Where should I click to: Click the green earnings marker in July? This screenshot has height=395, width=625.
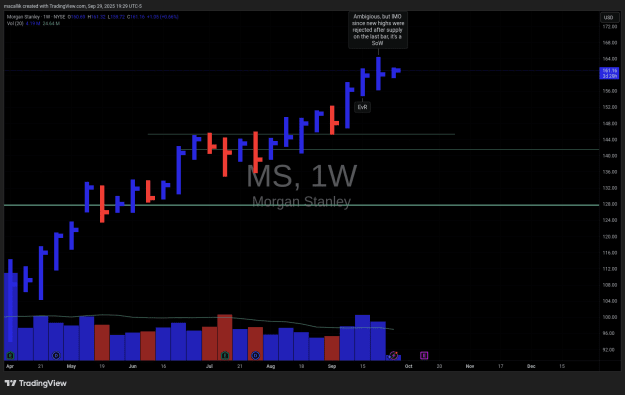pyautogui.click(x=225, y=355)
